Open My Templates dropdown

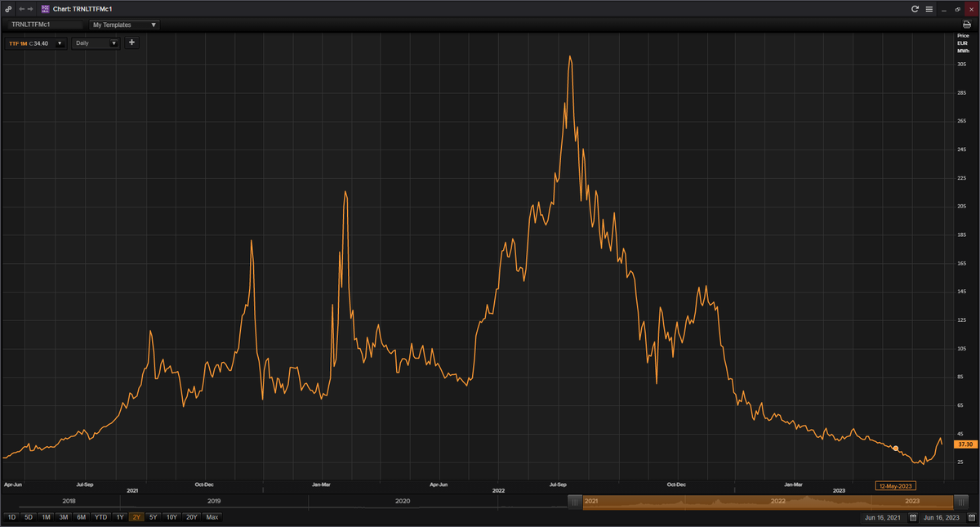click(x=124, y=25)
